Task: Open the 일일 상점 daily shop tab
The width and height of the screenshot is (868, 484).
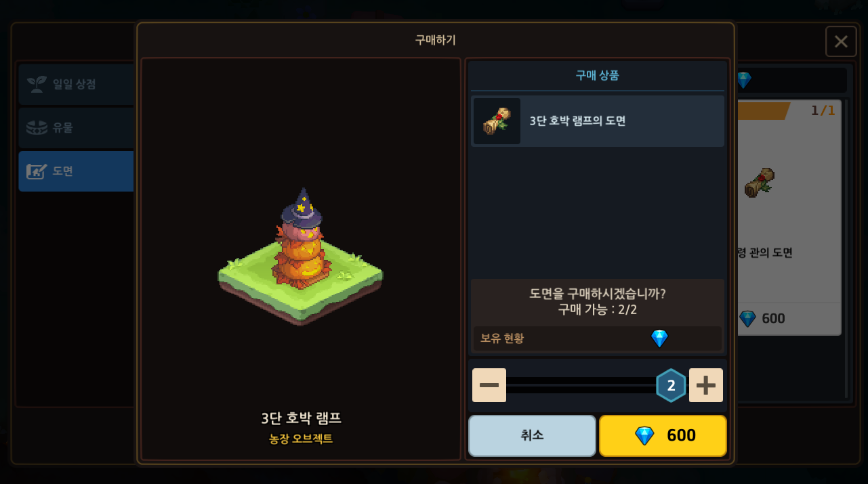Action: pos(76,84)
